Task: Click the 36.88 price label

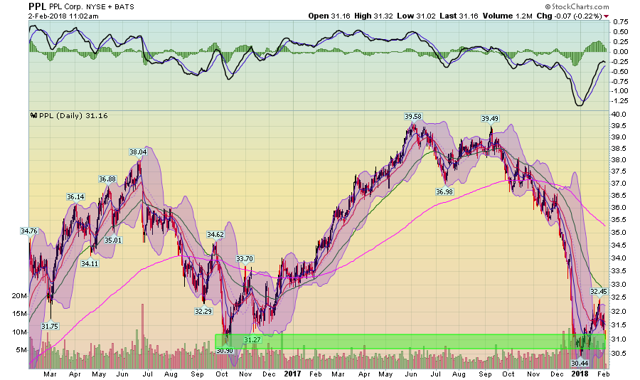Action: coord(107,179)
